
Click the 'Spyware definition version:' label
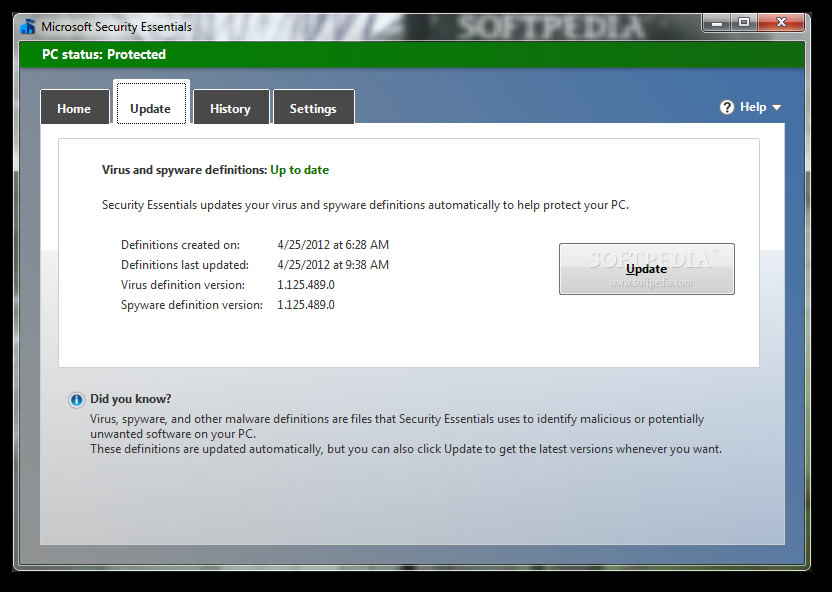pyautogui.click(x=192, y=305)
